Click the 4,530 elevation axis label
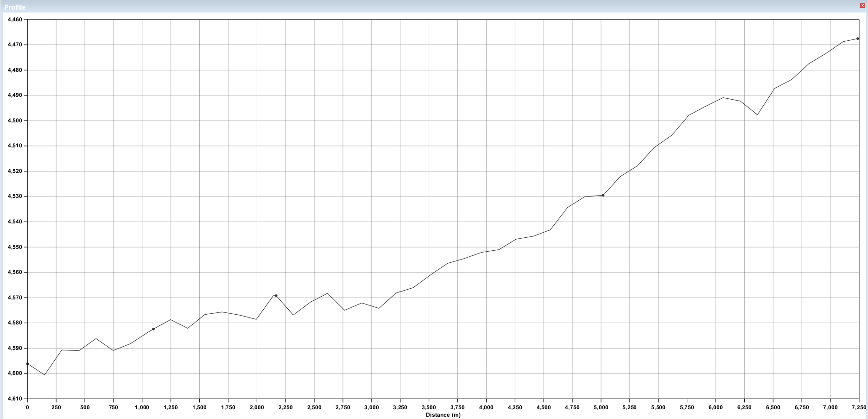 coord(15,197)
